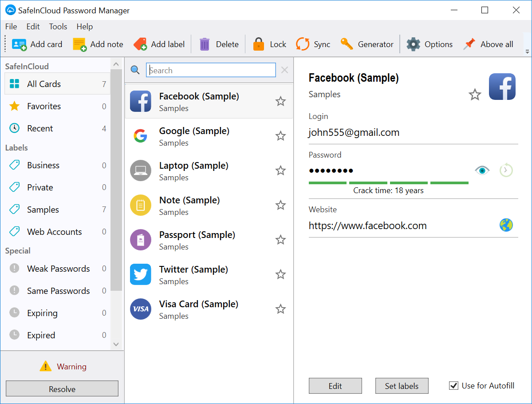This screenshot has width=532, height=404.
Task: Open the Help menu
Action: (x=84, y=27)
